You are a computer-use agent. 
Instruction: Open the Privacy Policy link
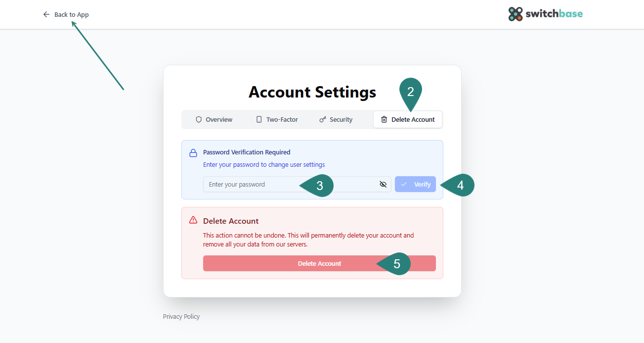(x=181, y=316)
